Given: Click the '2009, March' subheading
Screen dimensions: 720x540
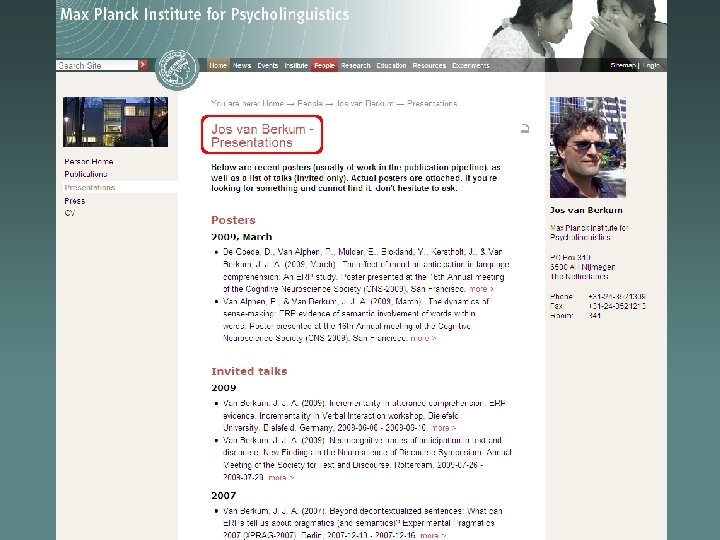Looking at the screenshot, I should click(242, 237).
